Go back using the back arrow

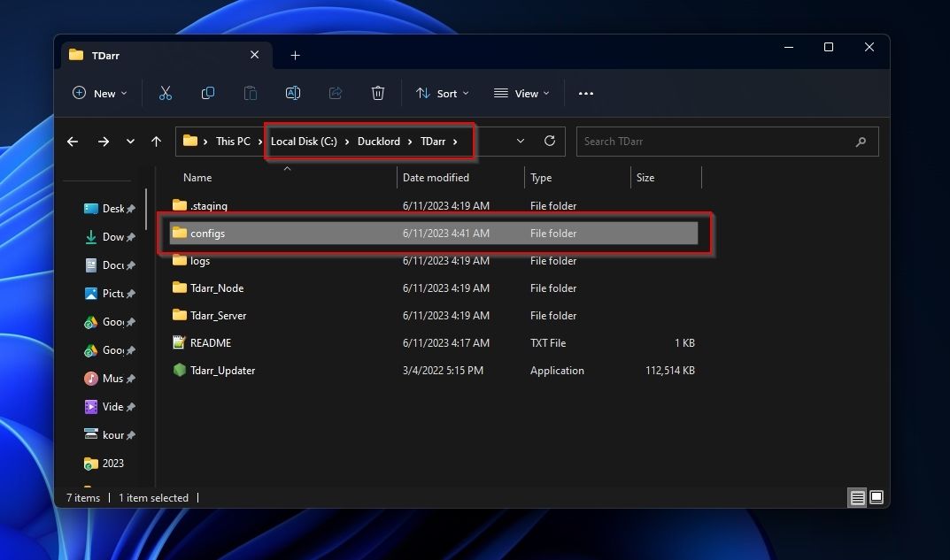73,142
